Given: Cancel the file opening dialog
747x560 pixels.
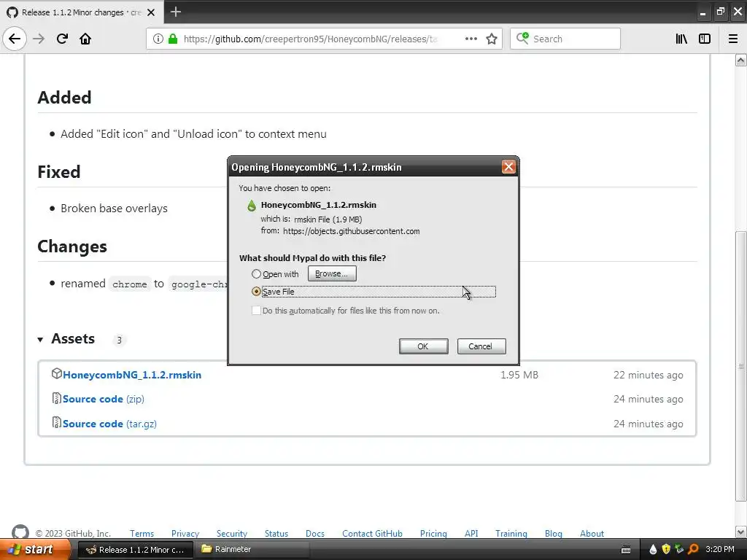Looking at the screenshot, I should [481, 346].
